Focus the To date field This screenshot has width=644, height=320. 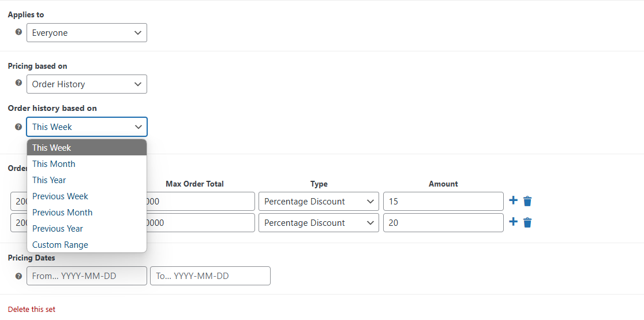(x=210, y=276)
